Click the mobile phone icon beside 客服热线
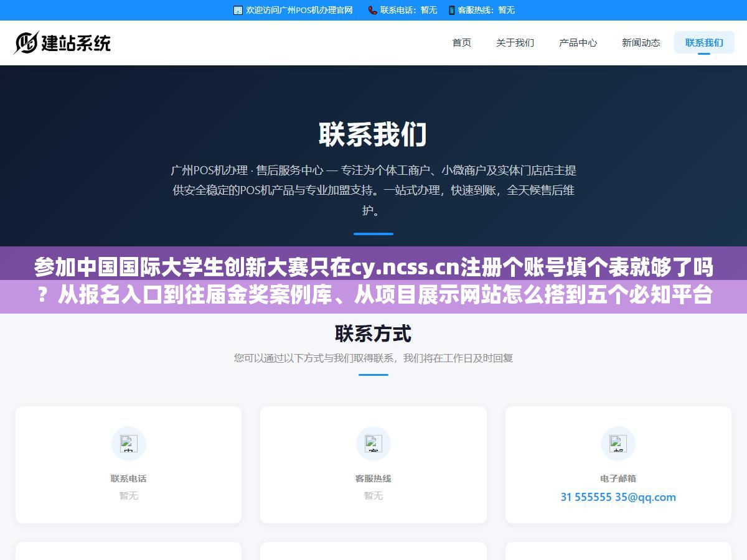 tap(451, 10)
